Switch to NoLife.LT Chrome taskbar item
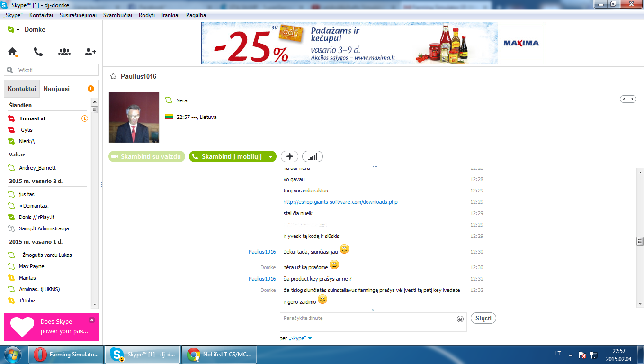 pyautogui.click(x=219, y=355)
